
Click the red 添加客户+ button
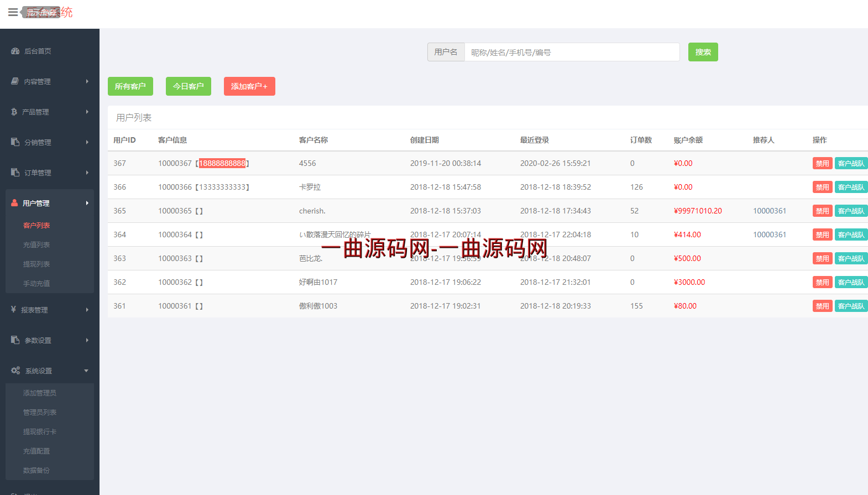249,86
